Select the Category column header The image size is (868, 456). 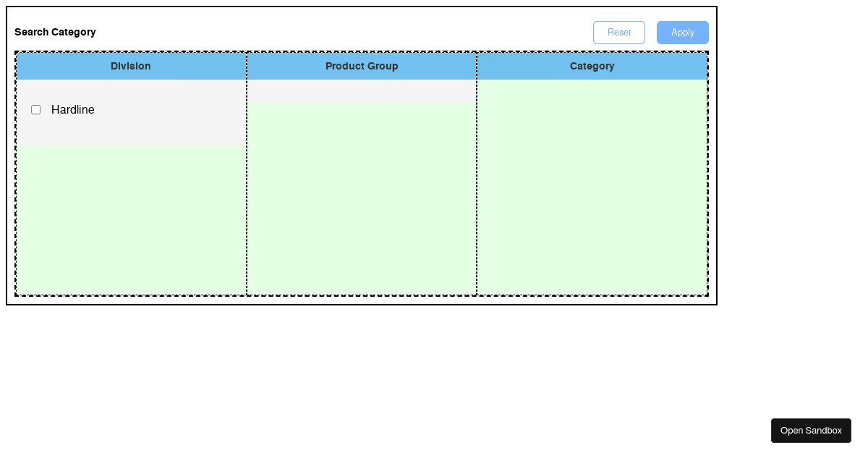tap(592, 66)
